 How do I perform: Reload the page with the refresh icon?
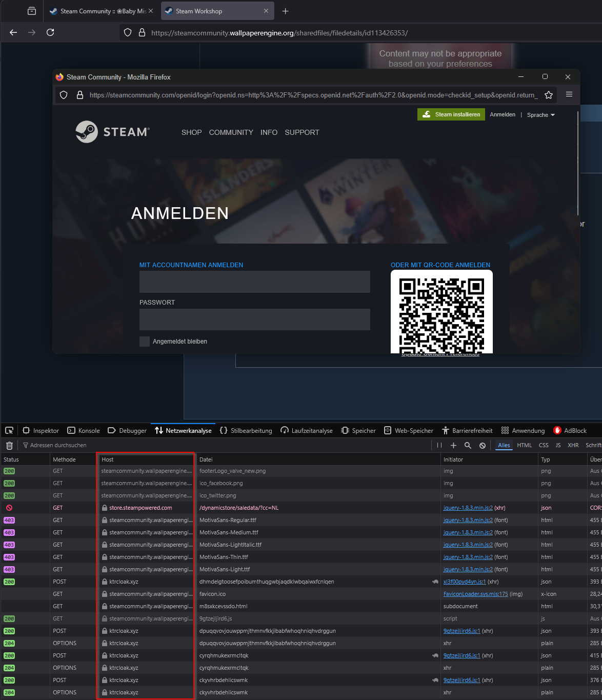[50, 32]
